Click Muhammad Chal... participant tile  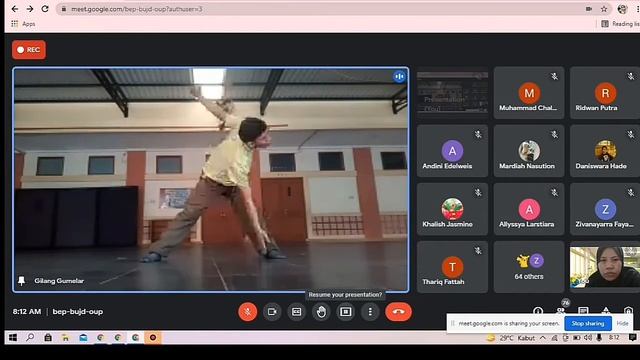(x=529, y=93)
